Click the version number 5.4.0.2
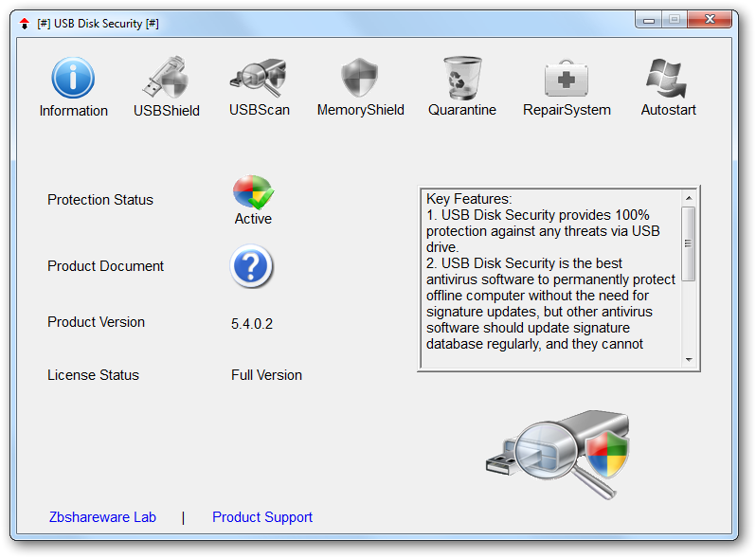Screen dimensions: 756x558 (x=252, y=324)
